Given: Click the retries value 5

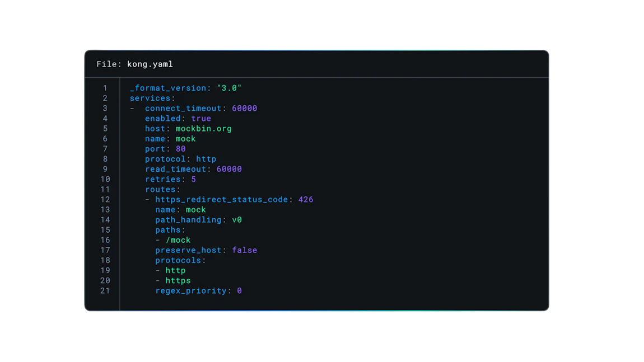Looking at the screenshot, I should click(x=193, y=180).
